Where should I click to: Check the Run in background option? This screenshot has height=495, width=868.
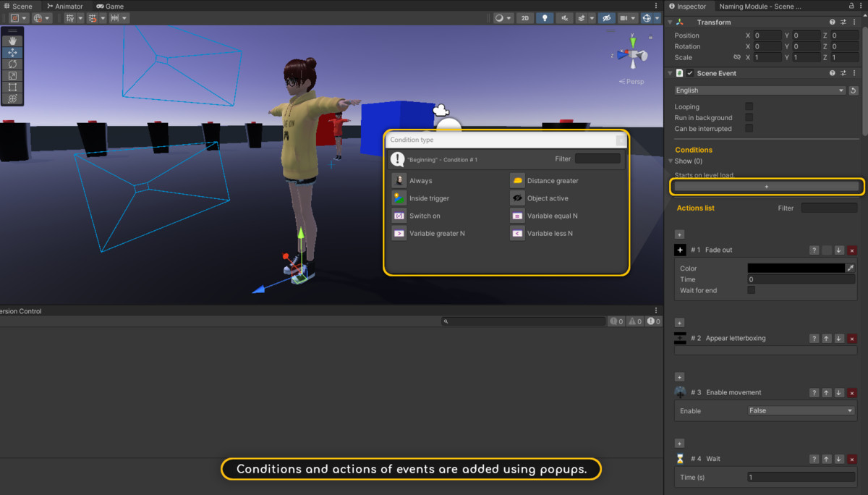[749, 118]
